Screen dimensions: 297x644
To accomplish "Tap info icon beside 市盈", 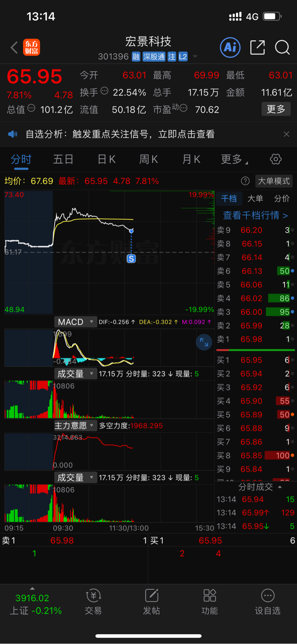I will pyautogui.click(x=184, y=108).
